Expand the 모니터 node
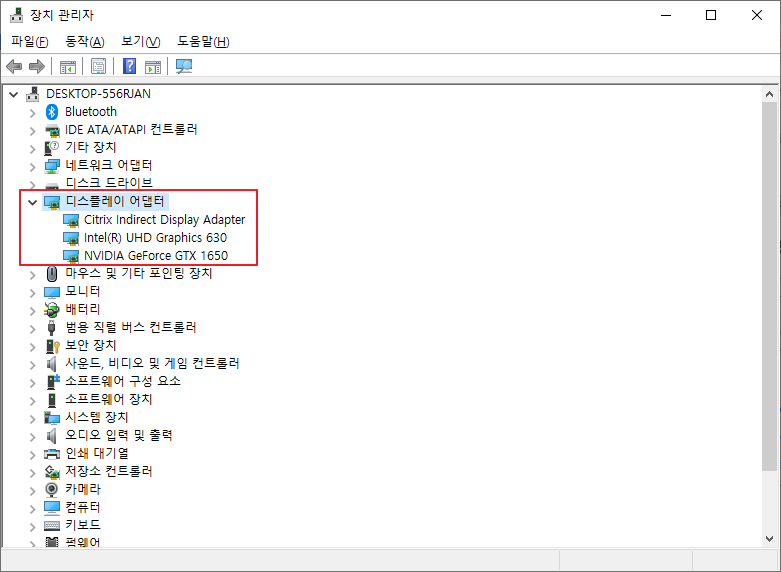Image resolution: width=781 pixels, height=572 pixels. (x=33, y=293)
